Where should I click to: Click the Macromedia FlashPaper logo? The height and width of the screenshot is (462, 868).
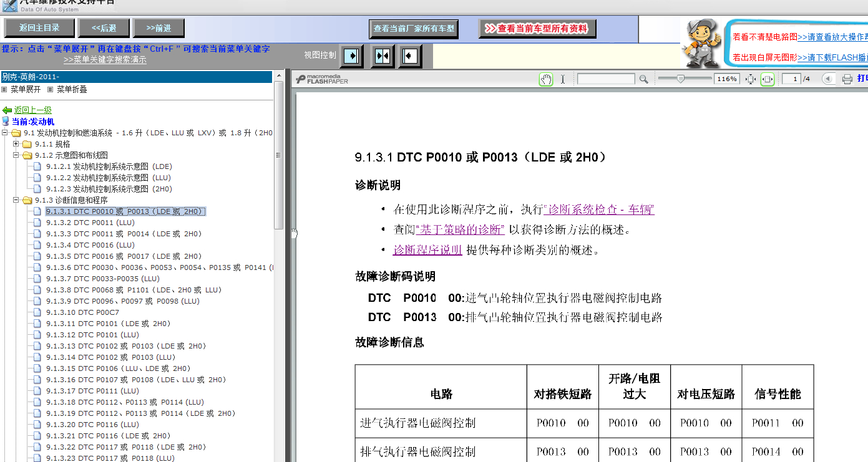coord(323,79)
